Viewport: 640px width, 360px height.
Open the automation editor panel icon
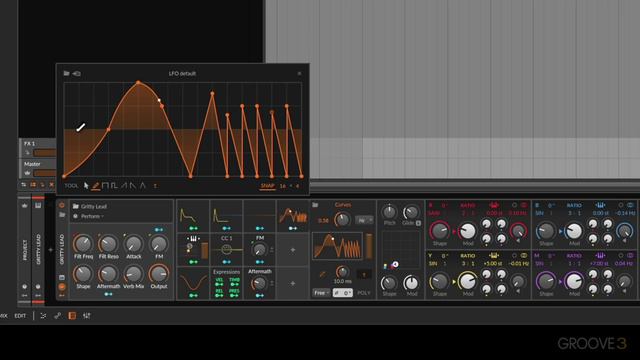pyautogui.click(x=58, y=316)
